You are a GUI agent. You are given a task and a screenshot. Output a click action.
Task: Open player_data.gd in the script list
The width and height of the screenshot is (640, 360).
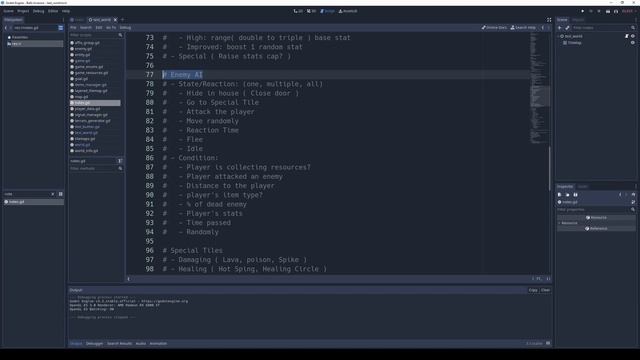pyautogui.click(x=87, y=109)
